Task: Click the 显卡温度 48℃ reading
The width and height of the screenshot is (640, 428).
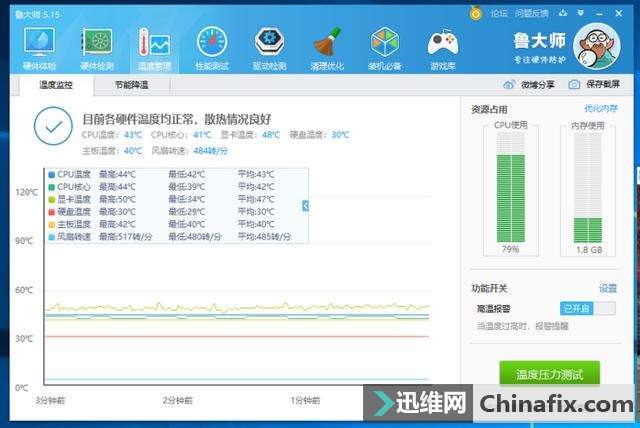Action: pos(250,135)
